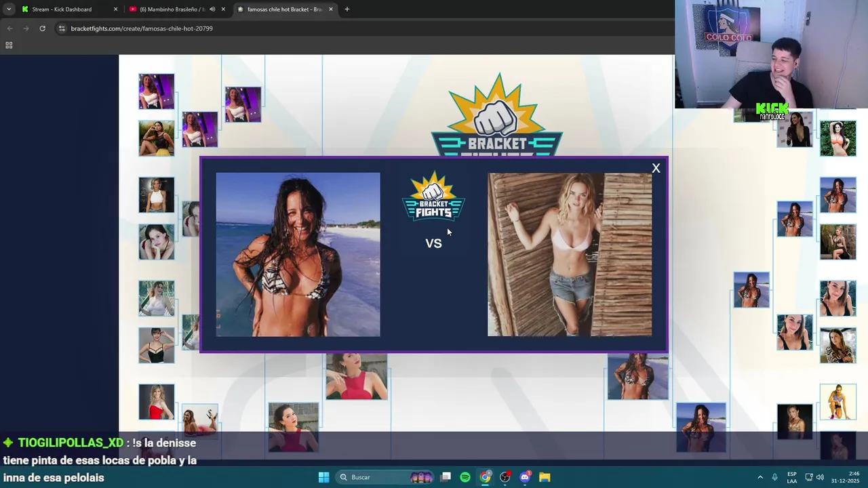Open the volume tray icon

[x=820, y=477]
